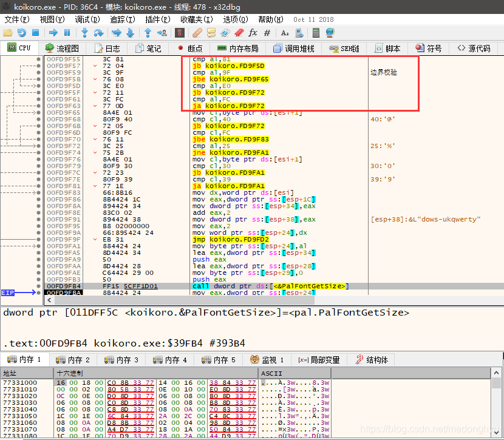
Task: Toggle breakpoint dot at address 00FD9F9F
Action: (39, 239)
